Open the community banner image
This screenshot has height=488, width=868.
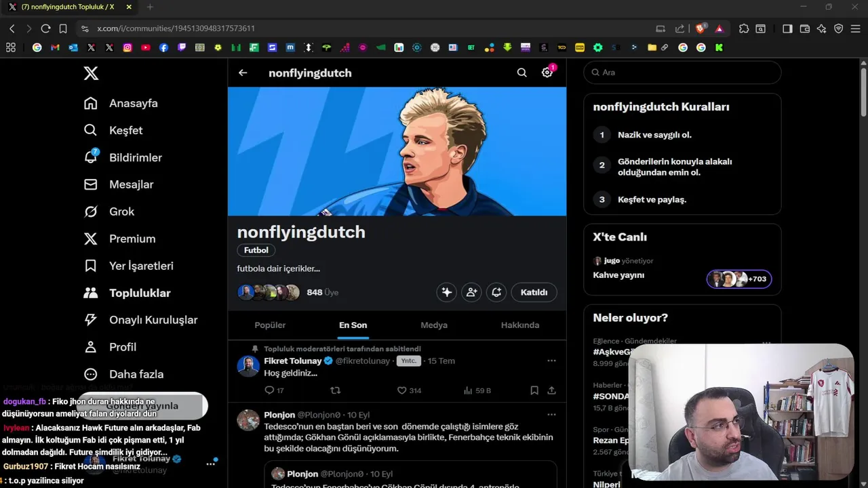pyautogui.click(x=397, y=151)
